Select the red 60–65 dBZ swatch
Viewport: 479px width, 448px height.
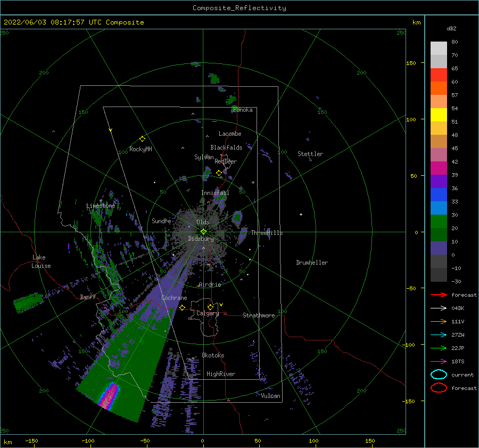point(439,75)
